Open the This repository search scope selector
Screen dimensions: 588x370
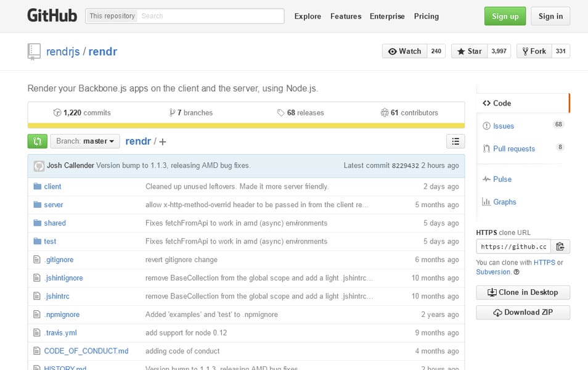(112, 16)
